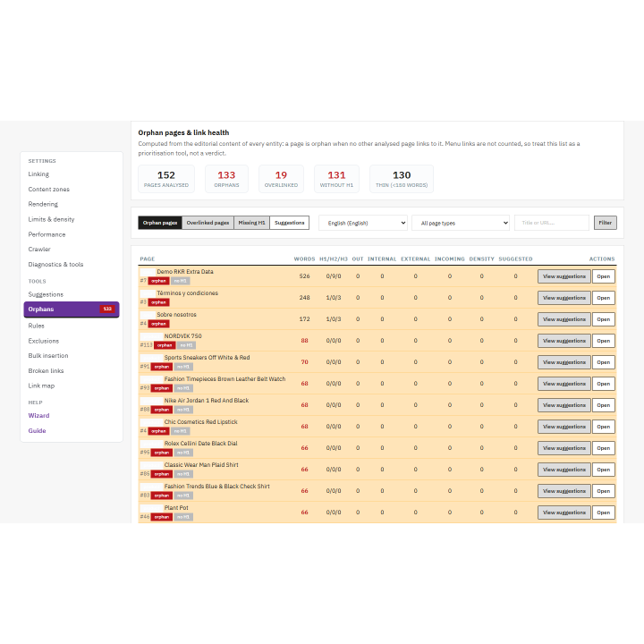The image size is (644, 644).
Task: Open the Chic Cosmetics Red Lipstick page
Action: pyautogui.click(x=604, y=427)
